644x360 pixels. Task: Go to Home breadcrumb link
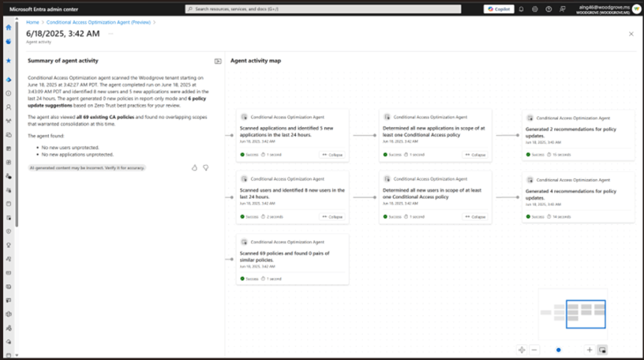click(32, 22)
